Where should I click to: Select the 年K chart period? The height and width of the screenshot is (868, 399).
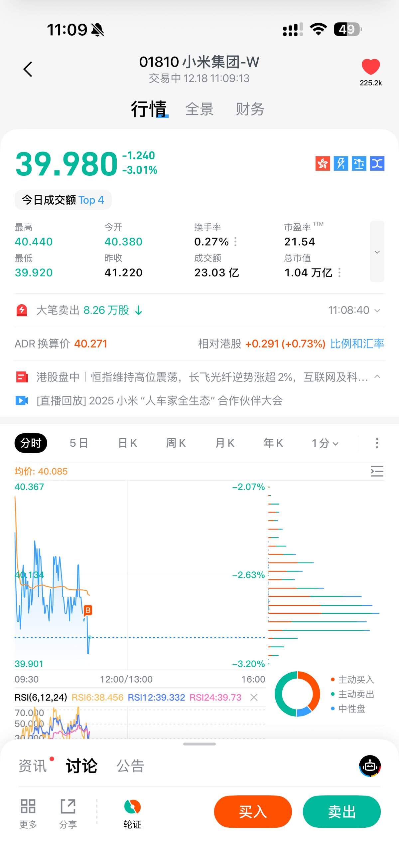(273, 443)
